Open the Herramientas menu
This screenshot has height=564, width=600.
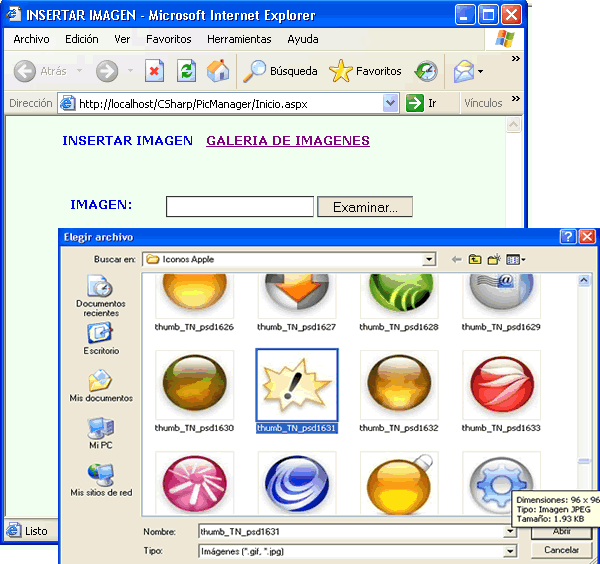(239, 39)
